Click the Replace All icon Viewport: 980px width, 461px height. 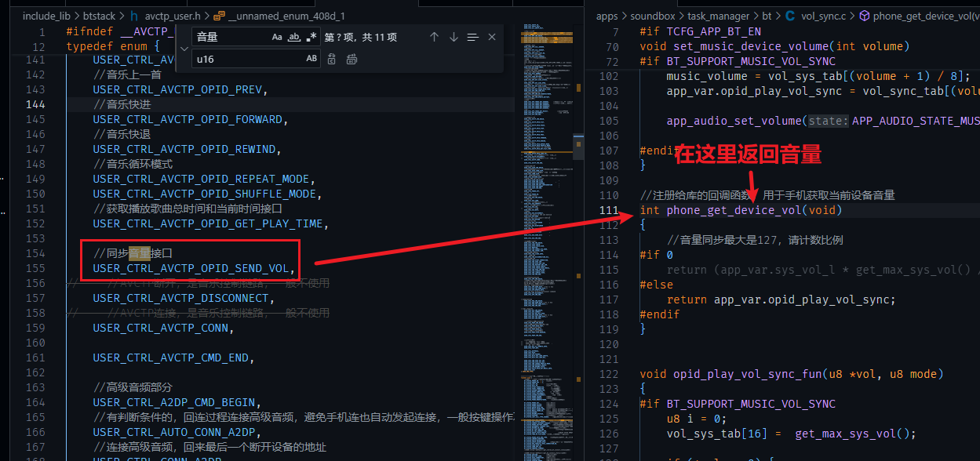(x=352, y=59)
